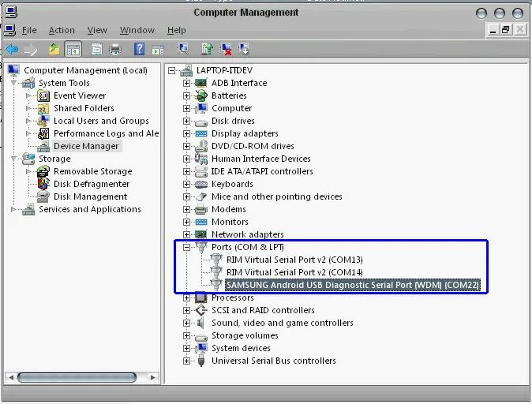Select Human Interface Devices category
This screenshot has height=404, width=532.
261,159
